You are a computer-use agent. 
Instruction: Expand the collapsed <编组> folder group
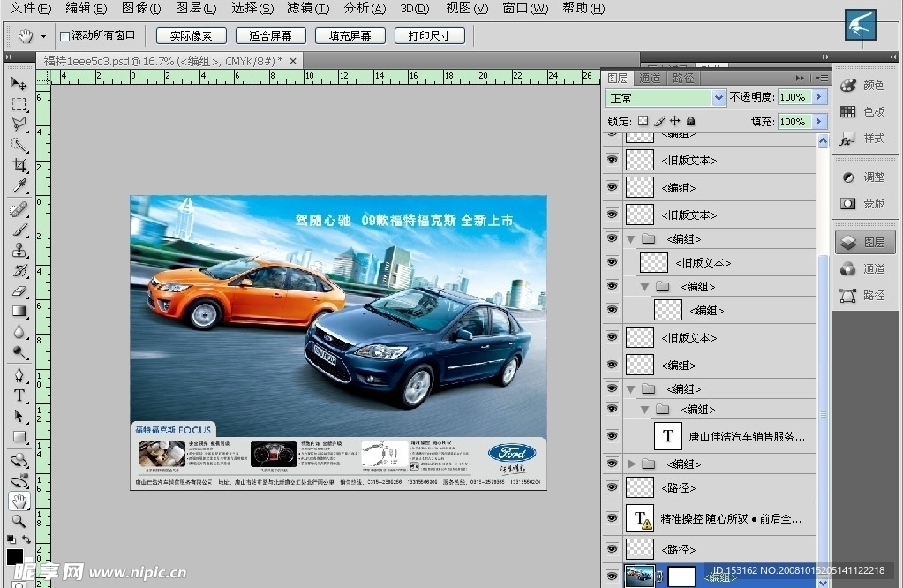pyautogui.click(x=632, y=464)
